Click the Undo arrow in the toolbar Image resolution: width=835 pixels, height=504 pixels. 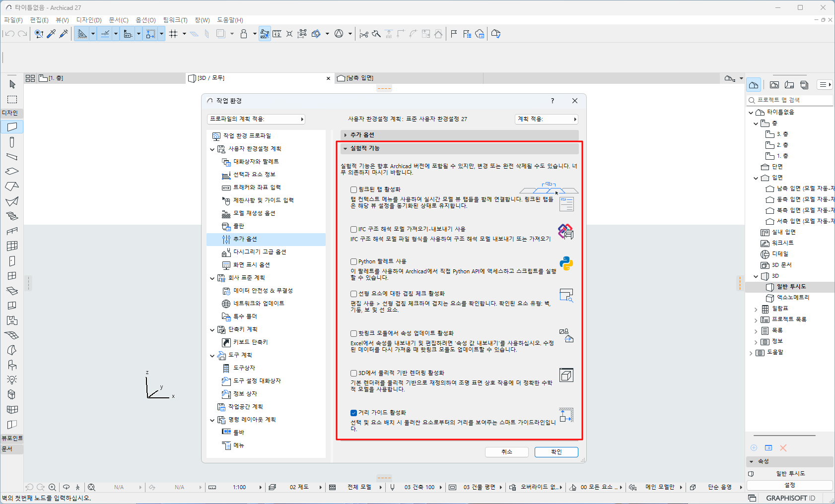pos(9,34)
